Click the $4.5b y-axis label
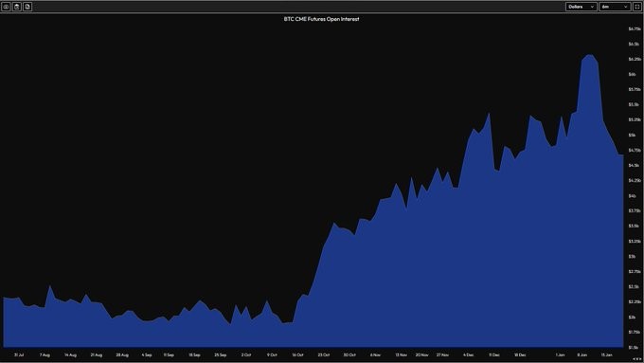Image resolution: width=644 pixels, height=363 pixels. 635,165
